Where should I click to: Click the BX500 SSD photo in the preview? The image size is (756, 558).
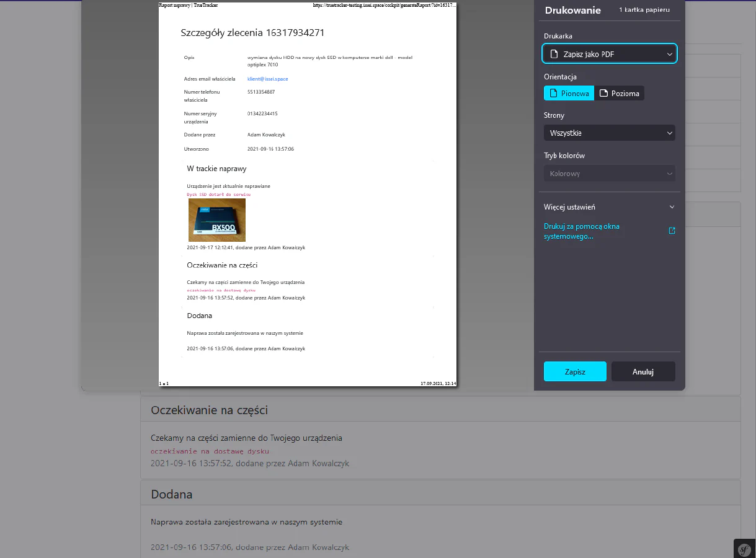217,219
